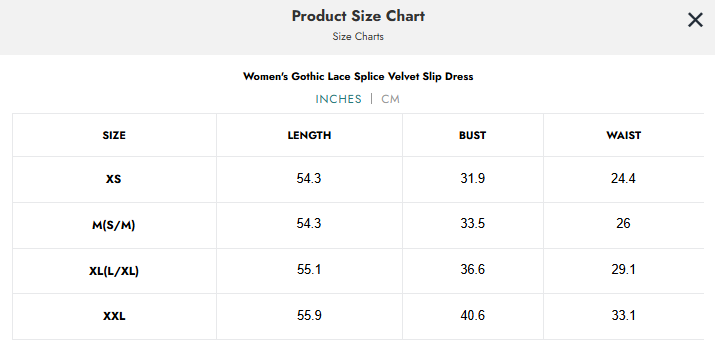715x361 pixels.
Task: Click the Size Charts subtitle text
Action: pos(358,36)
